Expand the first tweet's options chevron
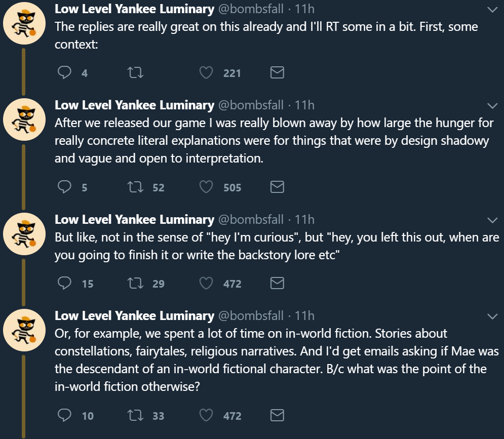This screenshot has width=504, height=439. click(x=492, y=10)
